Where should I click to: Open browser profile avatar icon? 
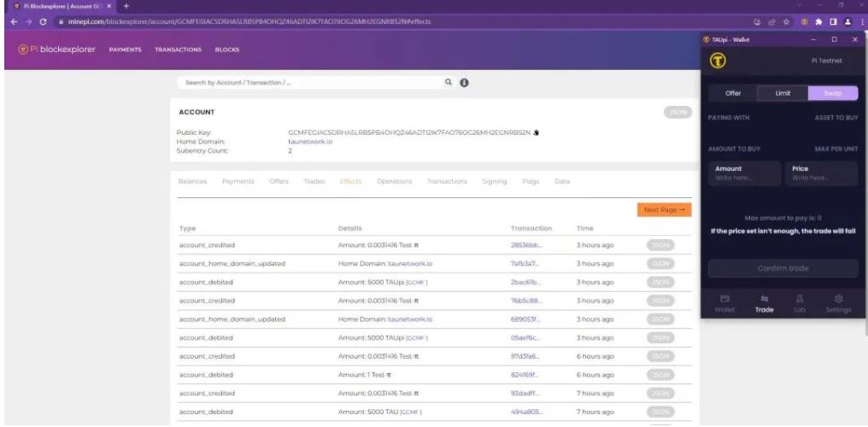tap(847, 22)
